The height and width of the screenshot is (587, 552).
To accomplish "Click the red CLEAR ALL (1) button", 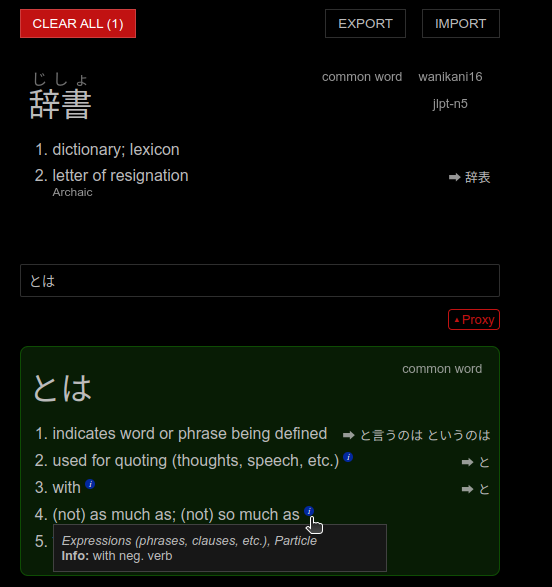I will coord(78,24).
